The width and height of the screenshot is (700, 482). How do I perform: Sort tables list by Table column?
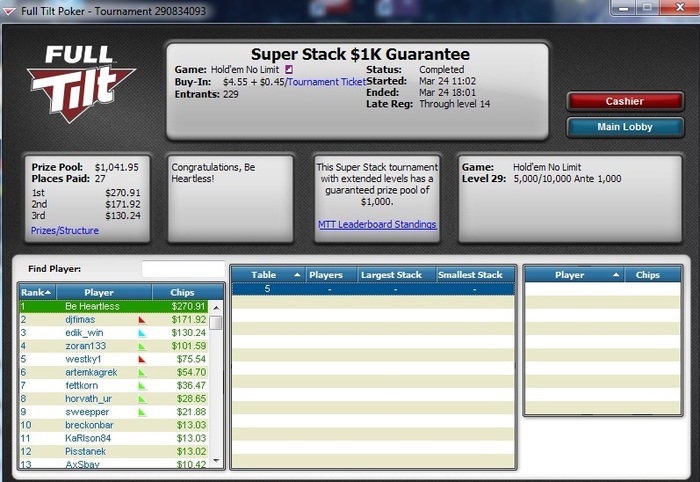(268, 275)
